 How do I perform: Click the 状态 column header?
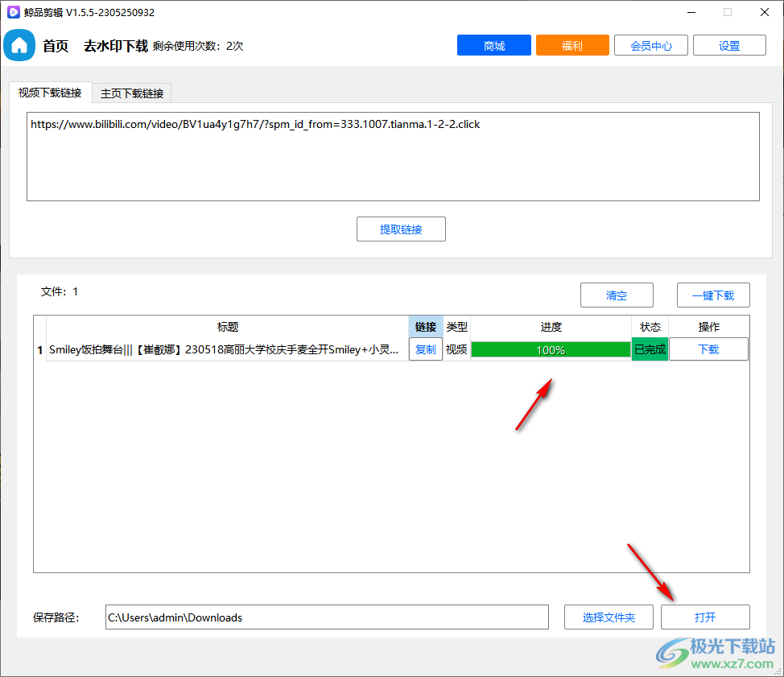(650, 327)
